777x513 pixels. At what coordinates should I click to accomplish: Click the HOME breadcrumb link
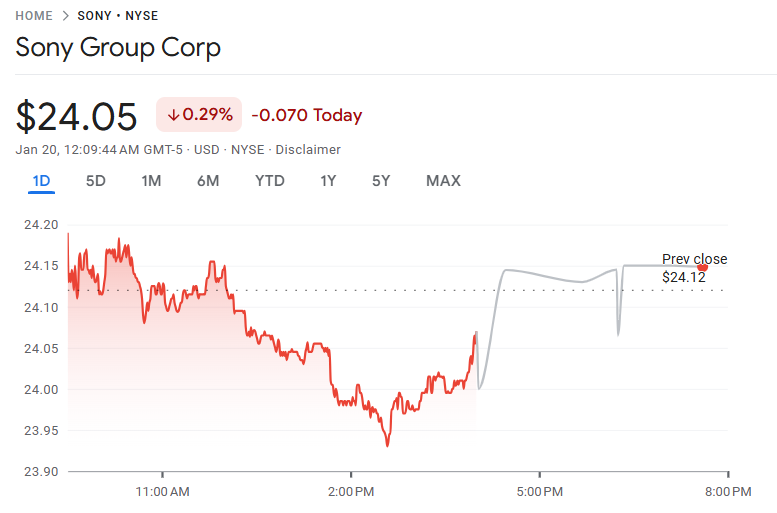click(x=34, y=16)
